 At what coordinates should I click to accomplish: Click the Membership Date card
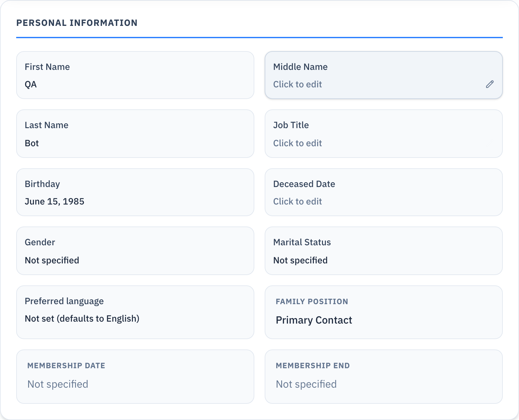(135, 377)
